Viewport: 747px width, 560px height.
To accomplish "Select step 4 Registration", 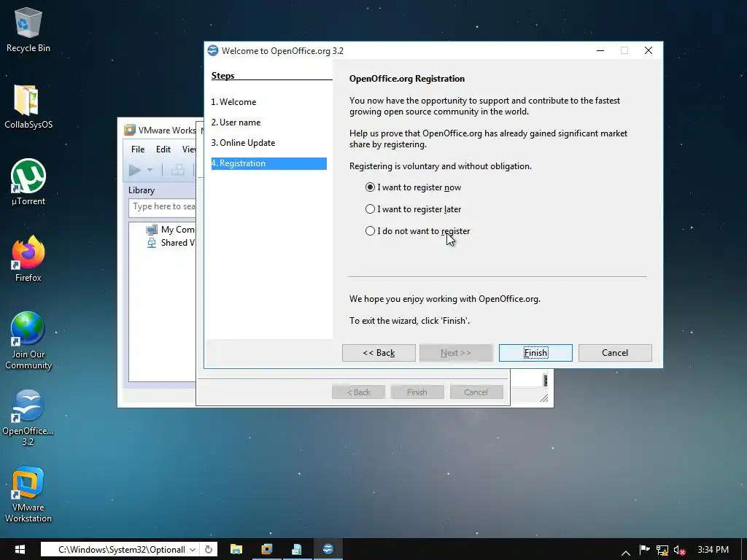I will (268, 163).
